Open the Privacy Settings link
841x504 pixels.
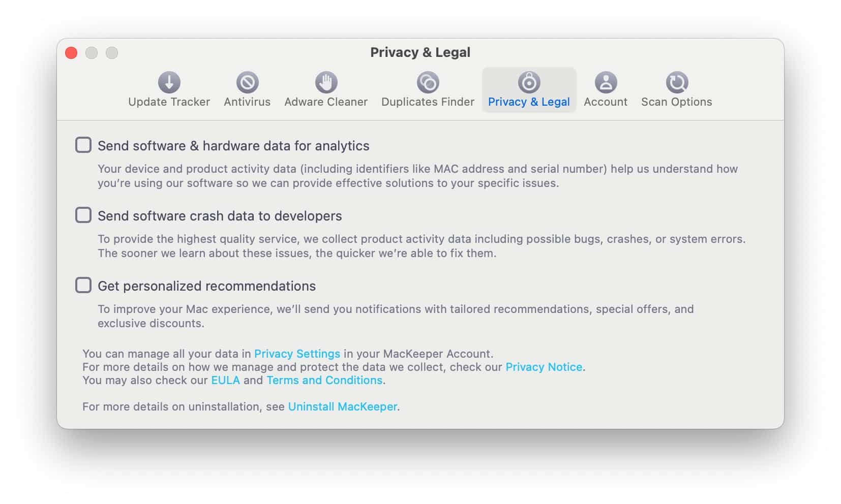[297, 354]
